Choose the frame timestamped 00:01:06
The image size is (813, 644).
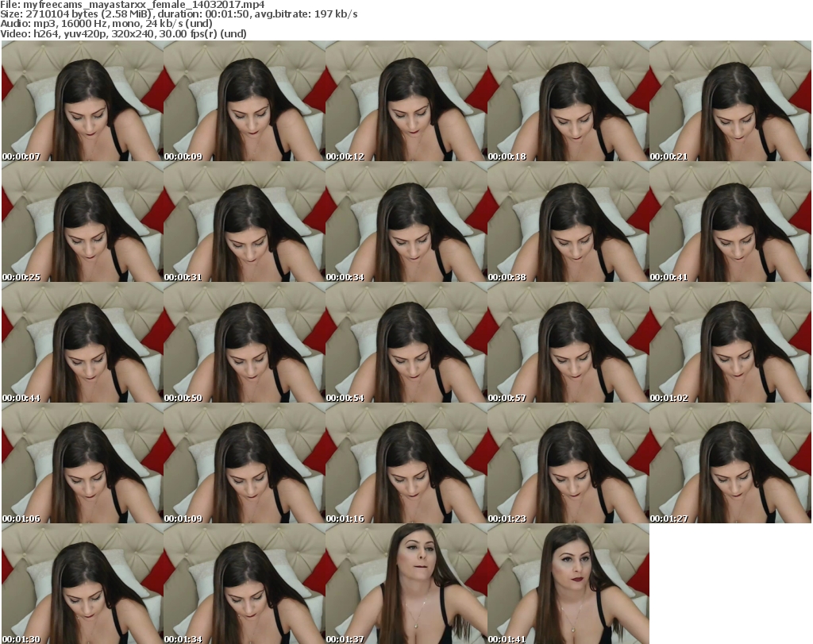point(83,463)
